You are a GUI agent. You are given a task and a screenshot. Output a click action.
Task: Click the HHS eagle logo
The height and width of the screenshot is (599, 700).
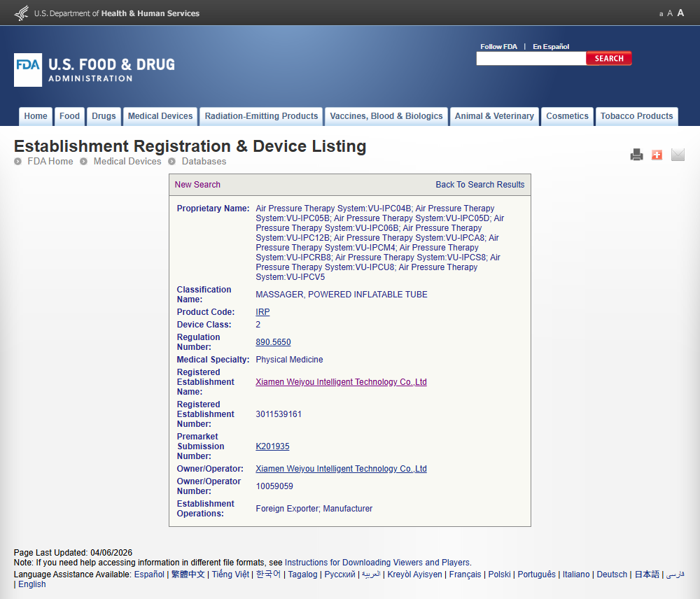tap(22, 13)
